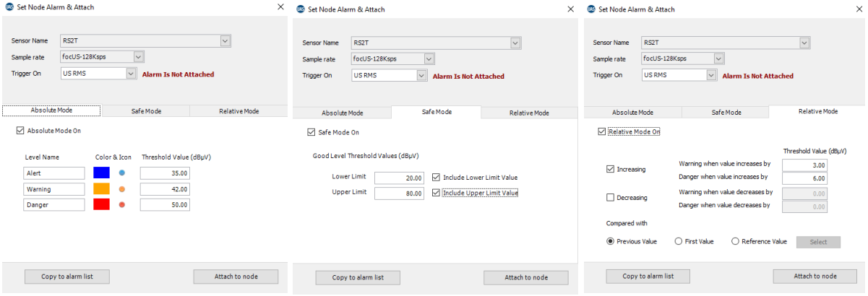Click Attach to node in middle window

point(526,278)
